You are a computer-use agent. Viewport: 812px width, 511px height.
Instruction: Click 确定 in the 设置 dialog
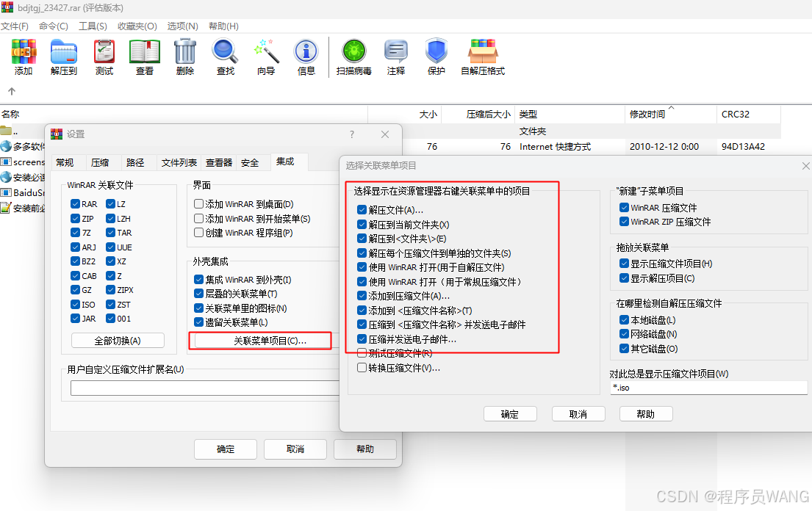[226, 449]
